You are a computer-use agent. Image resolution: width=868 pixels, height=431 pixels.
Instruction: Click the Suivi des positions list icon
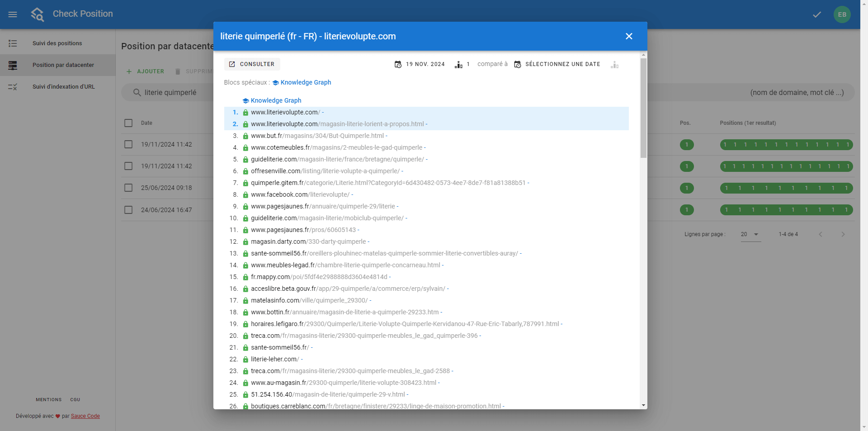click(13, 43)
